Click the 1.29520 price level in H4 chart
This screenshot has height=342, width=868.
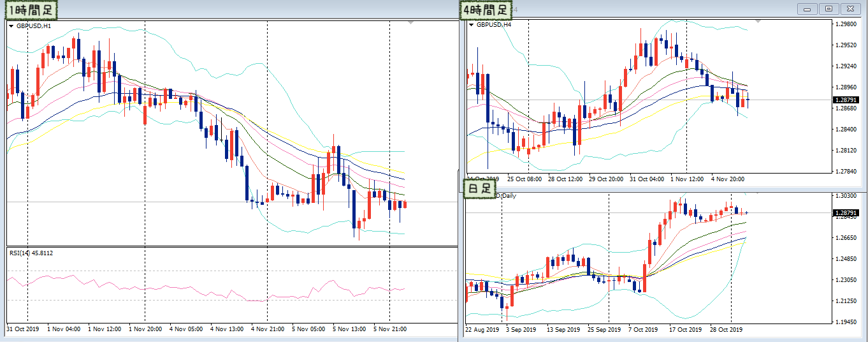click(x=846, y=45)
